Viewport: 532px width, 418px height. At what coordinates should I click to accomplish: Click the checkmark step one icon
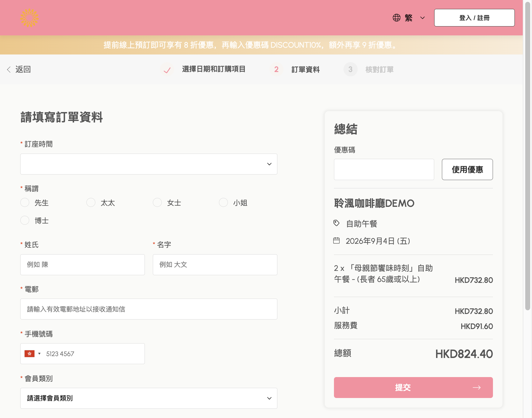tap(167, 70)
